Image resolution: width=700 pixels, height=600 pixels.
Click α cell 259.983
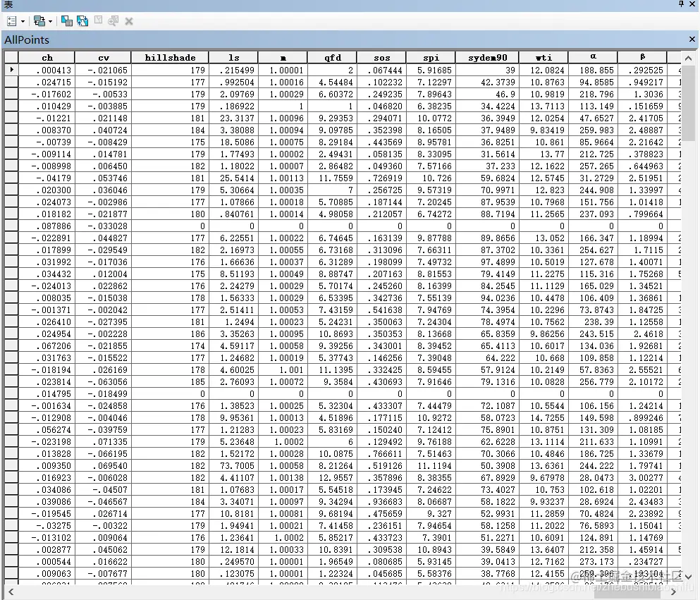coord(592,130)
